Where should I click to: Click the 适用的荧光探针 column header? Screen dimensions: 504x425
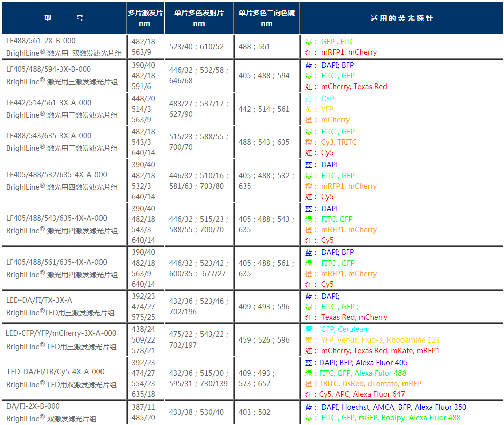(x=402, y=18)
